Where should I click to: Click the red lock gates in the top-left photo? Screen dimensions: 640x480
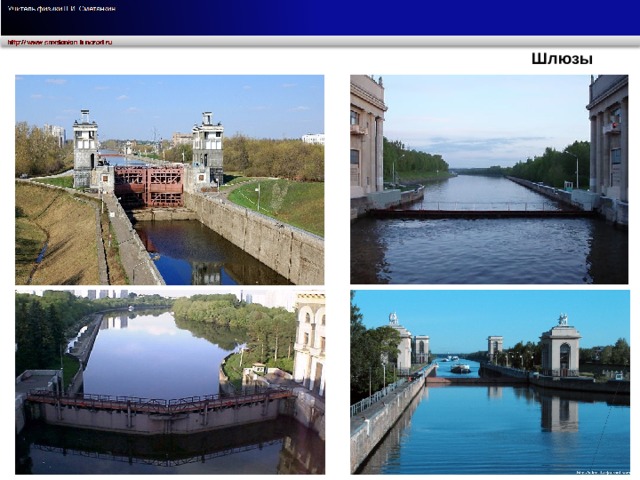[149, 185]
